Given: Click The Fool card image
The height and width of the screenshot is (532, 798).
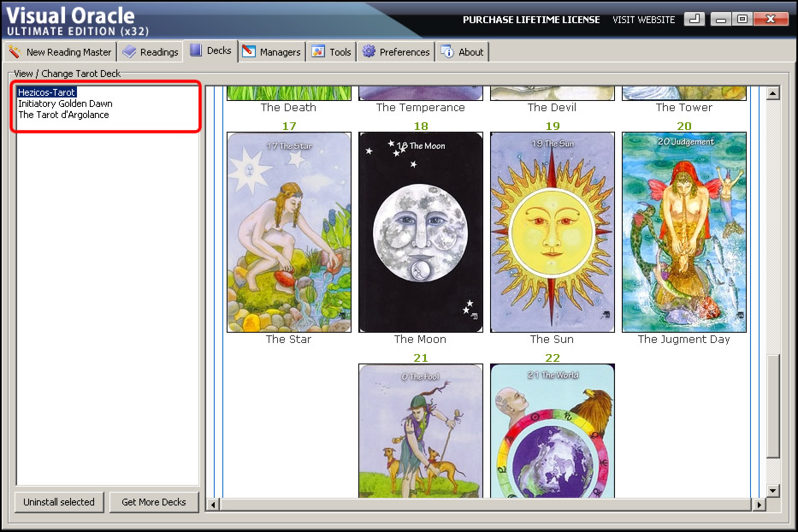Looking at the screenshot, I should click(421, 431).
